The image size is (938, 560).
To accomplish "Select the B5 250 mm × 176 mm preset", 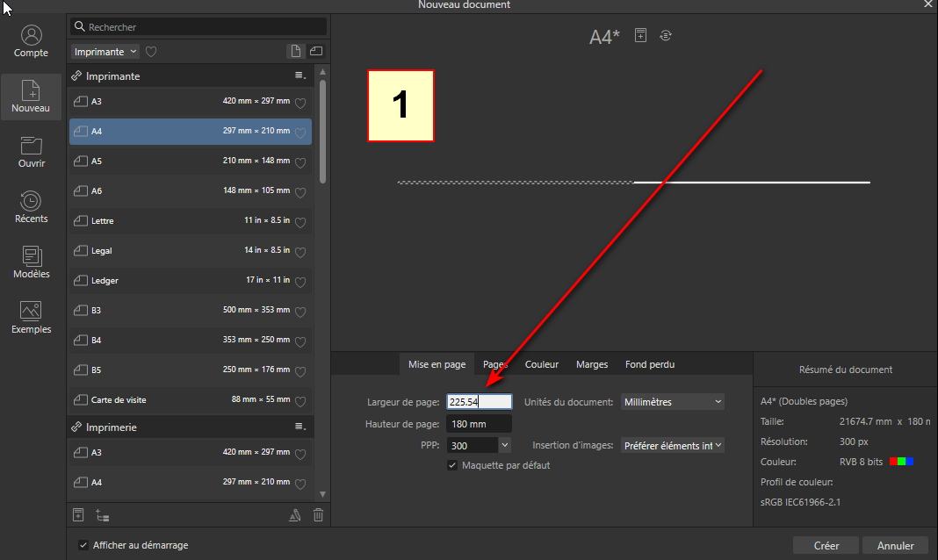I will pos(191,370).
